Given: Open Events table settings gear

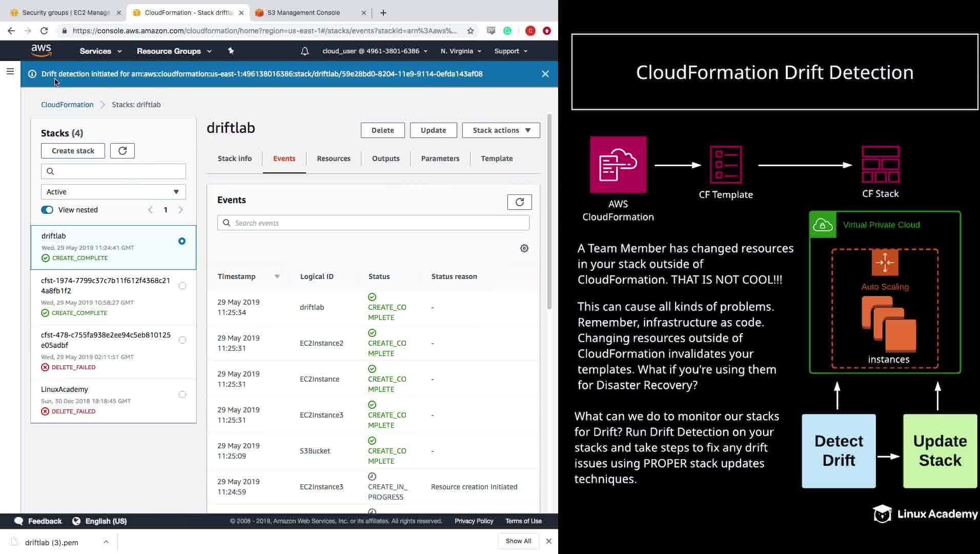Looking at the screenshot, I should point(524,248).
